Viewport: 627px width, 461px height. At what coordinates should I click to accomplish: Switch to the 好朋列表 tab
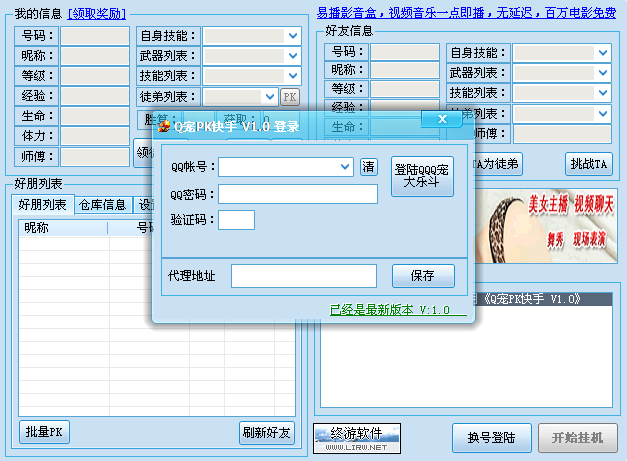[42, 205]
